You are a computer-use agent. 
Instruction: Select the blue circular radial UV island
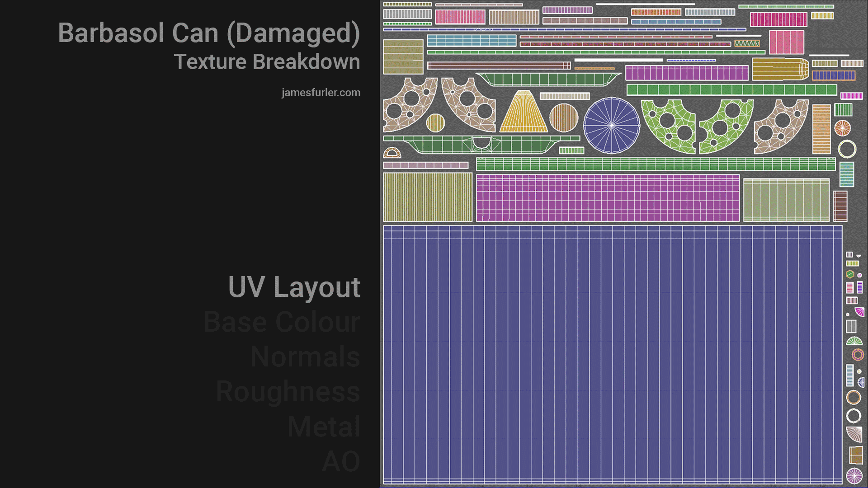pyautogui.click(x=611, y=126)
